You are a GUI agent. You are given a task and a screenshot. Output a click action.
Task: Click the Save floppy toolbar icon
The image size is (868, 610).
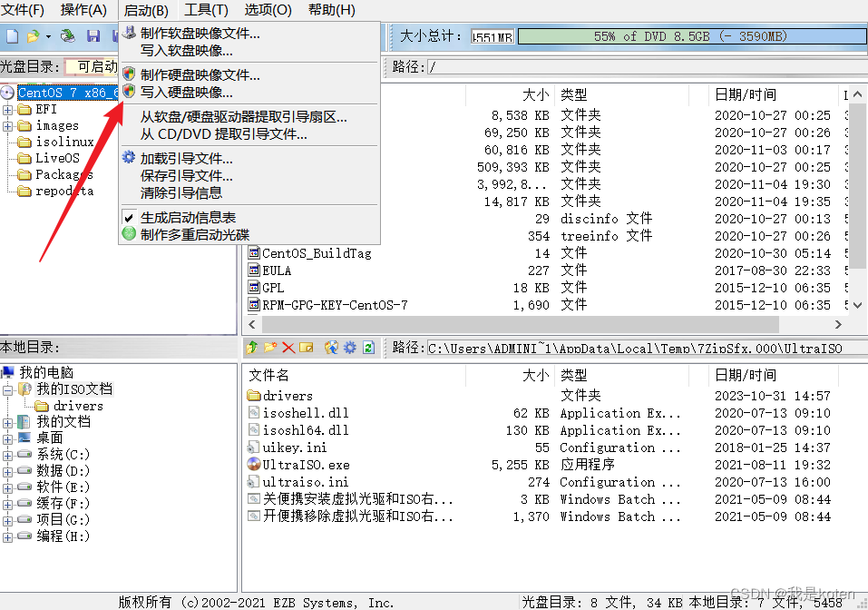93,36
